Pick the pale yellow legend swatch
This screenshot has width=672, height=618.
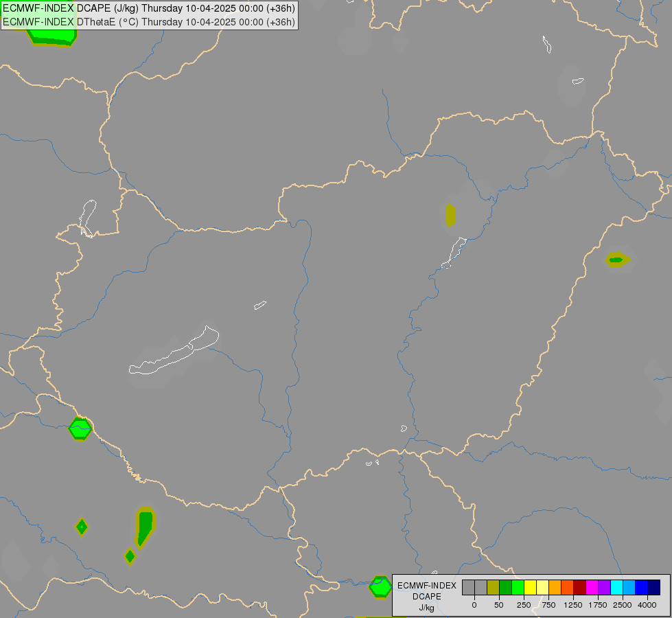(x=543, y=587)
